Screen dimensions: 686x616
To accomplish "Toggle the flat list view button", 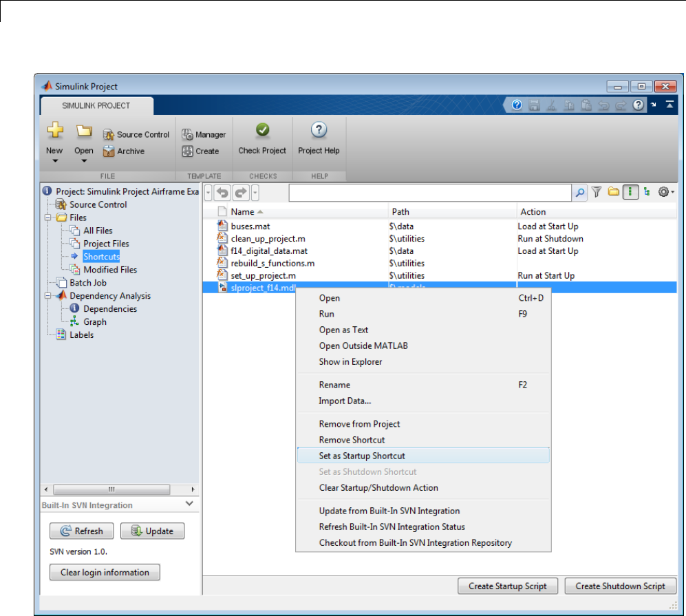I will coord(630,191).
